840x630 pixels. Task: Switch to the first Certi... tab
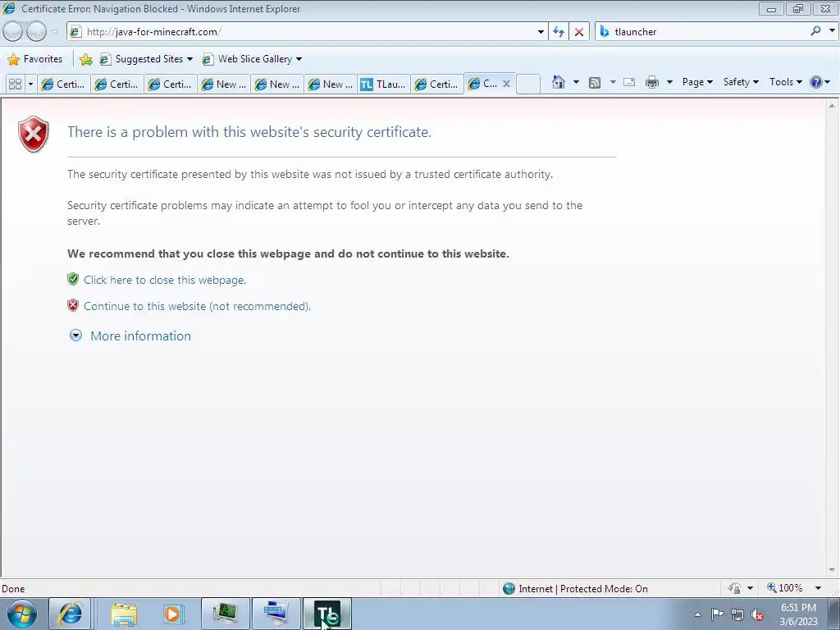(64, 84)
